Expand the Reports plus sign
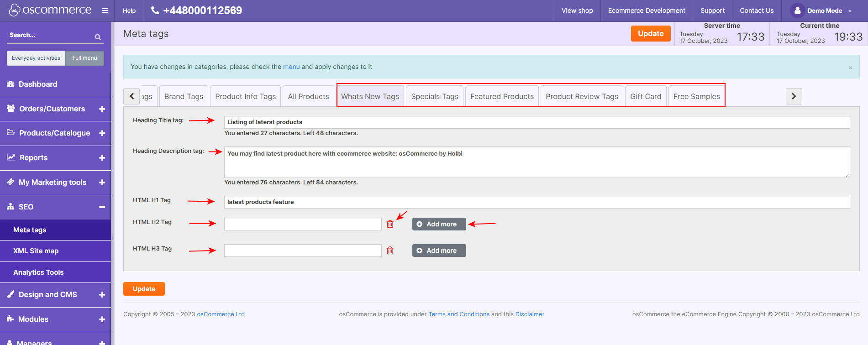 102,157
